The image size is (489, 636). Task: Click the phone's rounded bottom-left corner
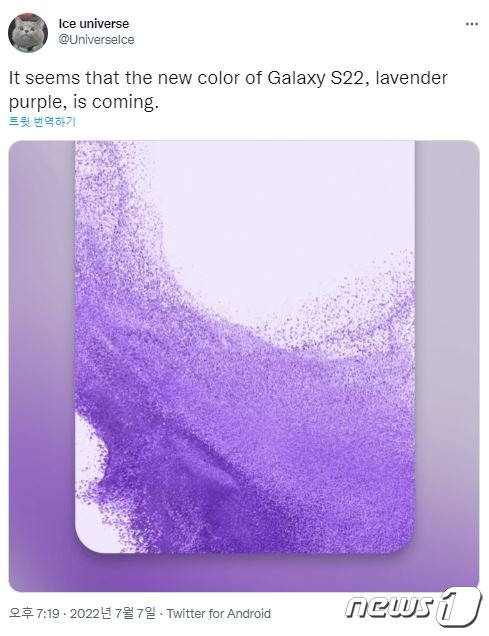point(87,541)
